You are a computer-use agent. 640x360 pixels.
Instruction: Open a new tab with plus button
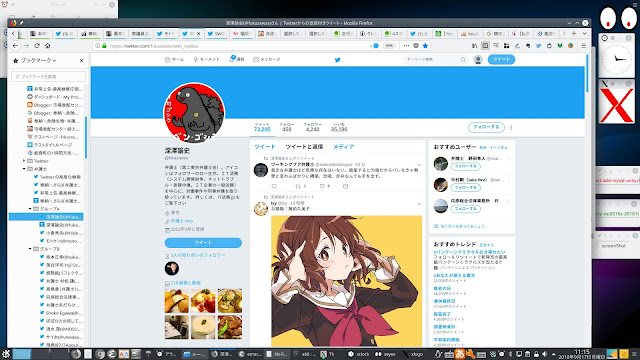click(x=574, y=33)
